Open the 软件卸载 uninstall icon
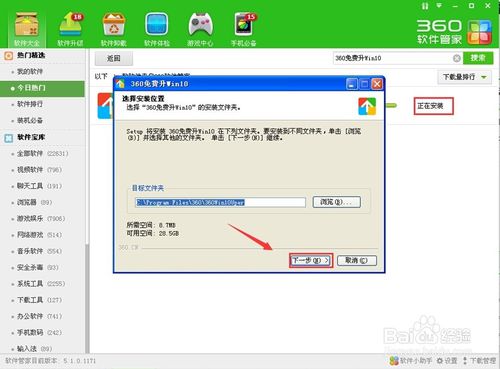Screen dimensions: 500x369 [x=114, y=28]
